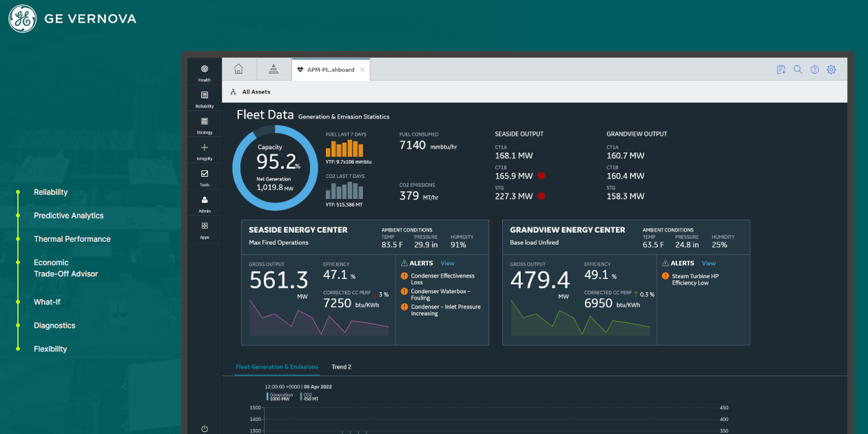Open the help icon near the settings gear

click(814, 70)
